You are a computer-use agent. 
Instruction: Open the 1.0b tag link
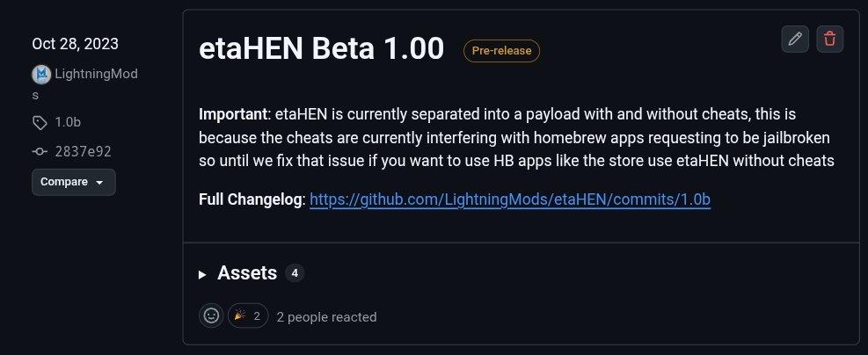(68, 122)
